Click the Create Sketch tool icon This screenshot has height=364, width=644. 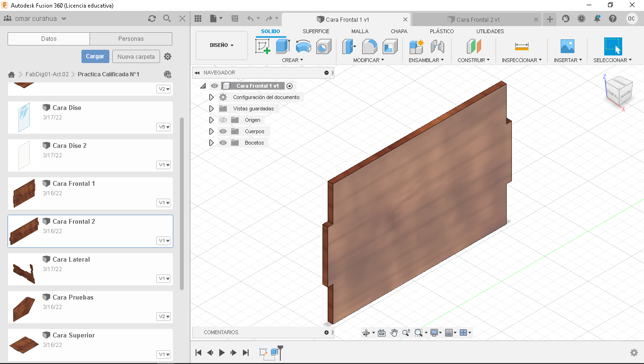coord(262,46)
